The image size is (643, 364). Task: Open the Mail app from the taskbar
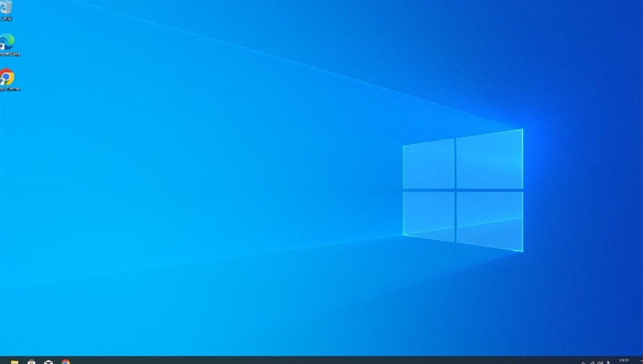48,361
